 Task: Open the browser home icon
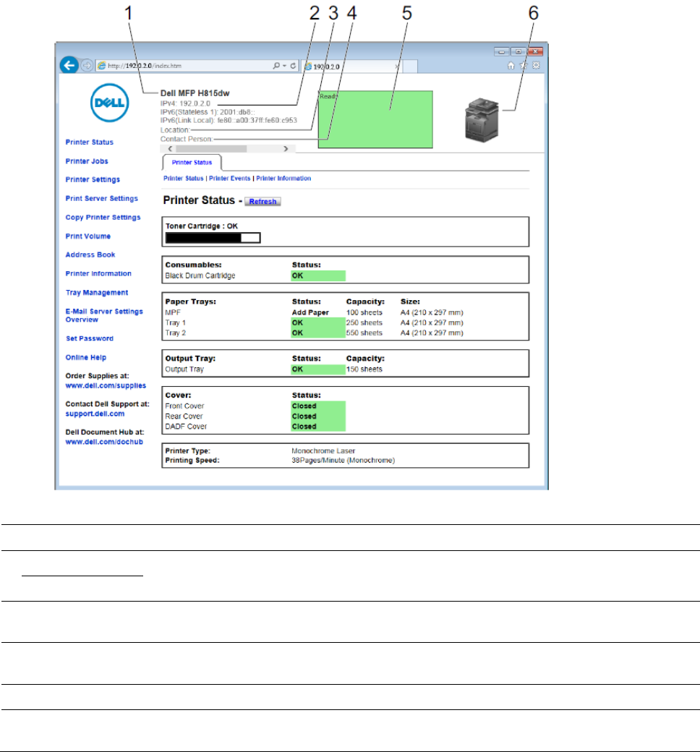click(511, 66)
